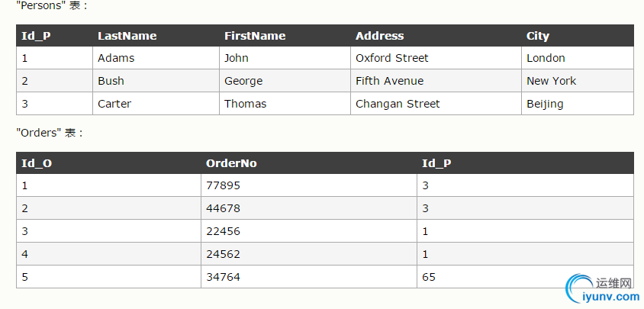Viewport: 644px width, 309px height.
Task: Select the New York city cell
Action: (551, 81)
